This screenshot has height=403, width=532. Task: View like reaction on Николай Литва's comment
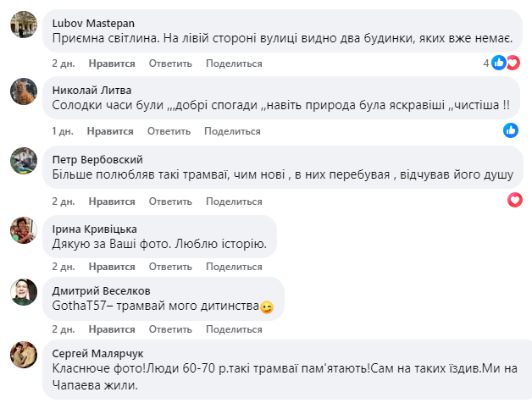point(511,130)
